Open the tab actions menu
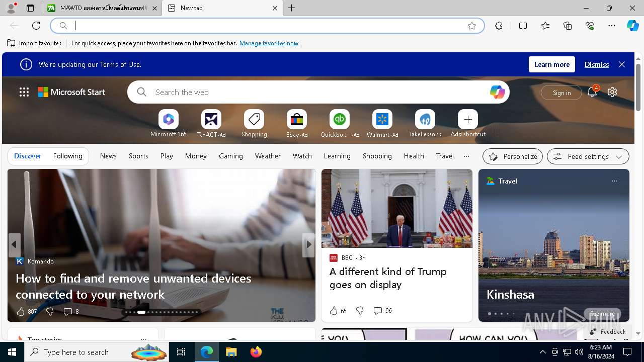Viewport: 644px width, 362px height. point(30,8)
